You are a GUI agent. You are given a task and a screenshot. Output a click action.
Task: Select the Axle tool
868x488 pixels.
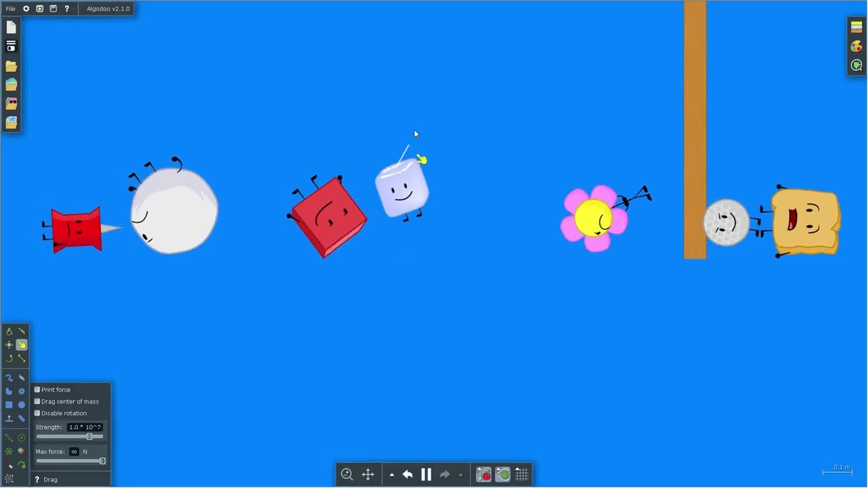pyautogui.click(x=9, y=451)
